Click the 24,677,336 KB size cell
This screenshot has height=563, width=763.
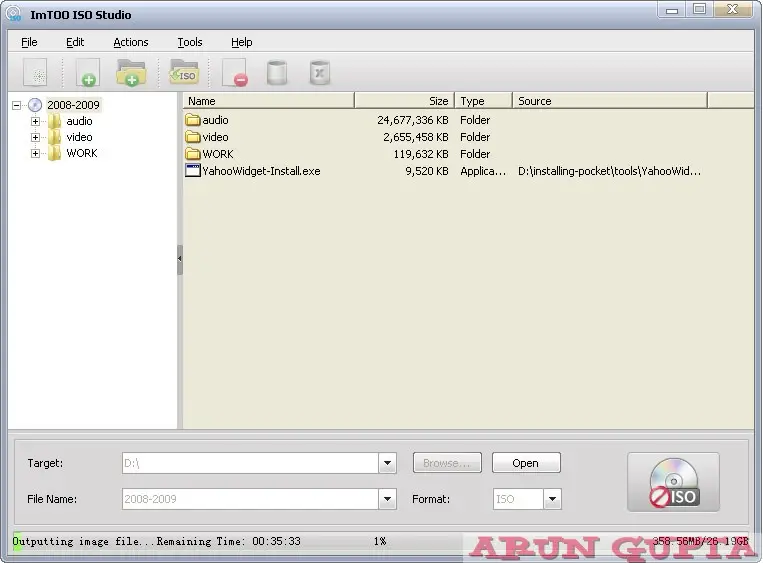pyautogui.click(x=413, y=120)
